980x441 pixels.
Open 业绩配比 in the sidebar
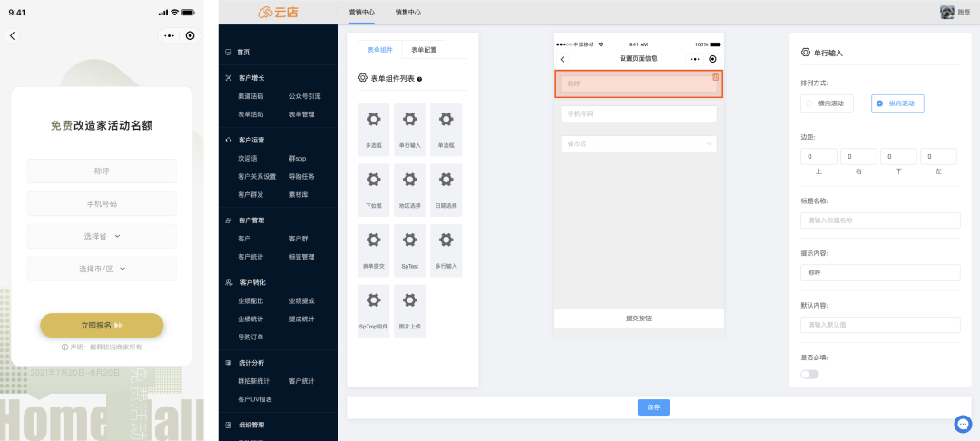(x=250, y=301)
